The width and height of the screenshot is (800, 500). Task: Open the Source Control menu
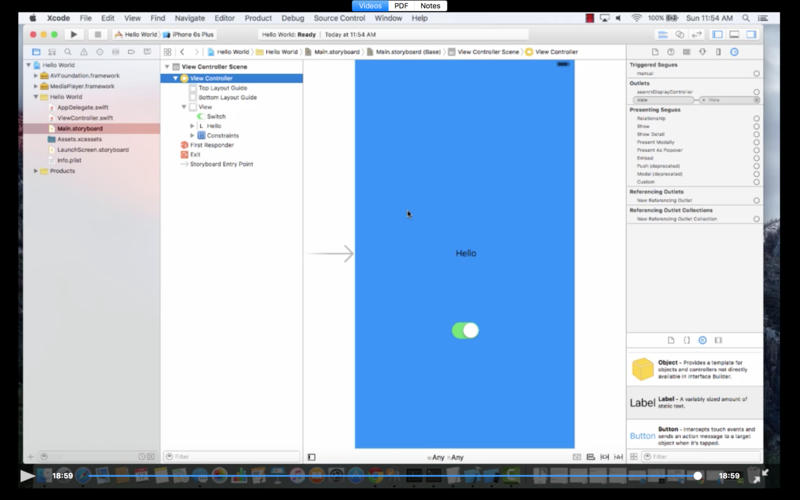tap(339, 18)
